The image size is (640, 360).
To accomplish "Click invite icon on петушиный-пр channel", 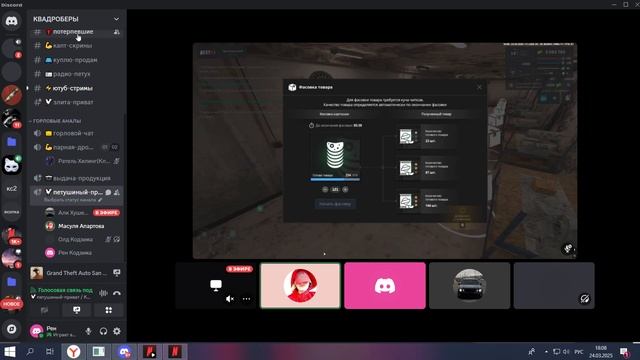I will [117, 192].
